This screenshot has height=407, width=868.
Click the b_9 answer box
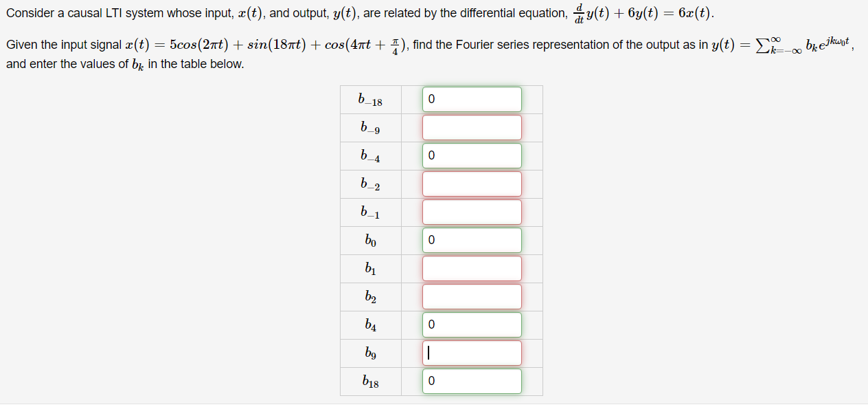point(472,353)
